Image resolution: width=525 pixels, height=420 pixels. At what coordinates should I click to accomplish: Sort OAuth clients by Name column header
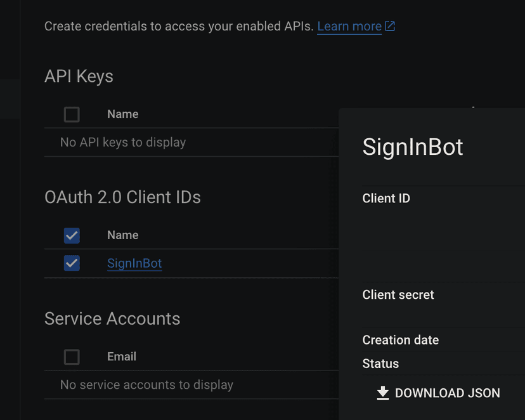(122, 235)
